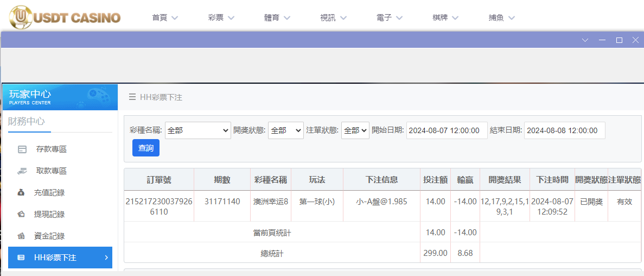Open the 彩種名稱 dropdown
The height and width of the screenshot is (276, 644).
click(198, 130)
